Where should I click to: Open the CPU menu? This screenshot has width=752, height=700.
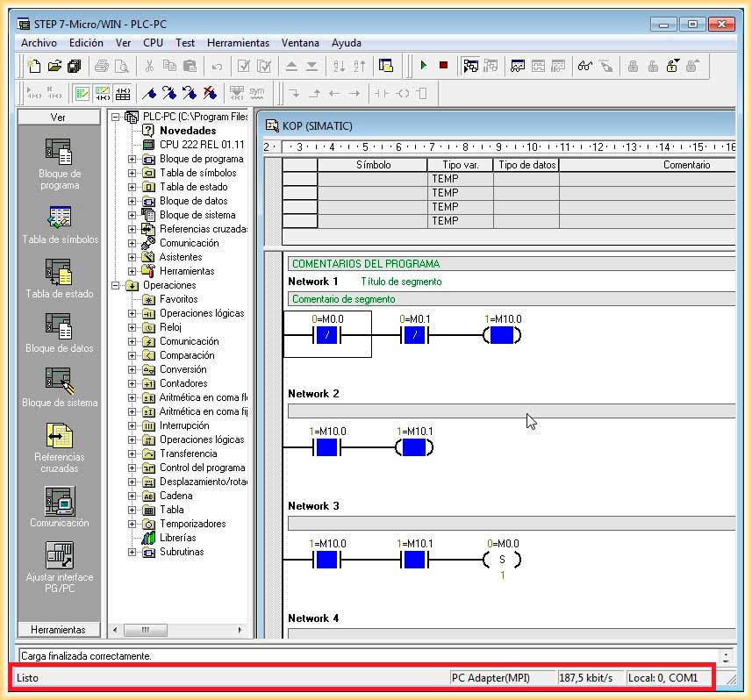[x=153, y=43]
